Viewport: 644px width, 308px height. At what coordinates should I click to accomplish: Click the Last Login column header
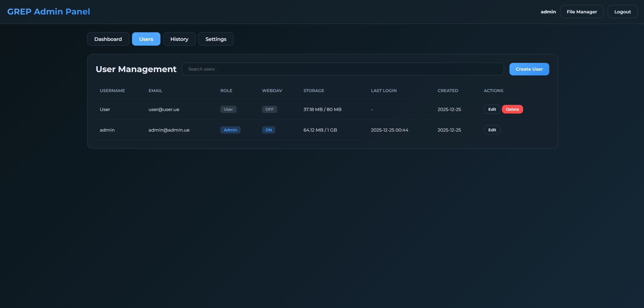[x=384, y=91]
